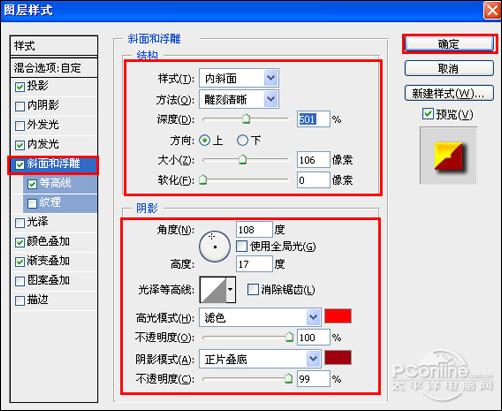Click the highlight opacity field showing 100
The height and width of the screenshot is (411, 502).
pyautogui.click(x=313, y=337)
